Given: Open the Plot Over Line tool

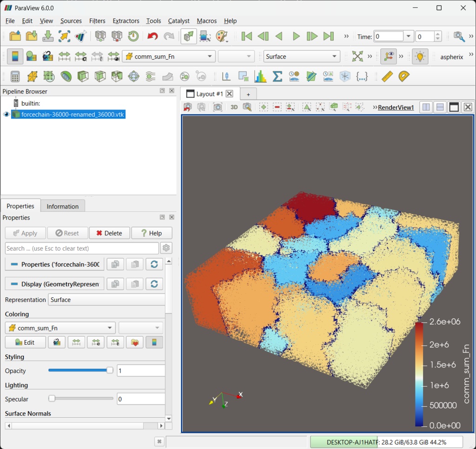Looking at the screenshot, I should coord(225,76).
